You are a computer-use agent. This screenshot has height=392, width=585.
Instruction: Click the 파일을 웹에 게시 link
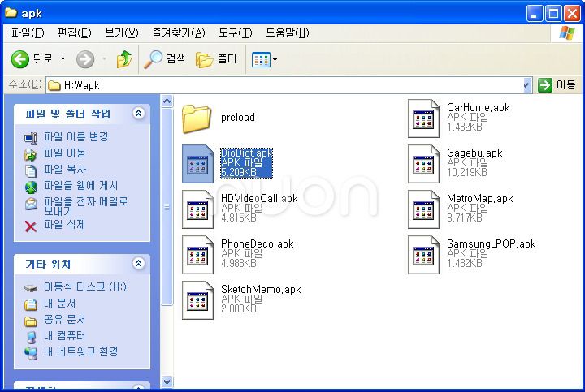[x=80, y=185]
